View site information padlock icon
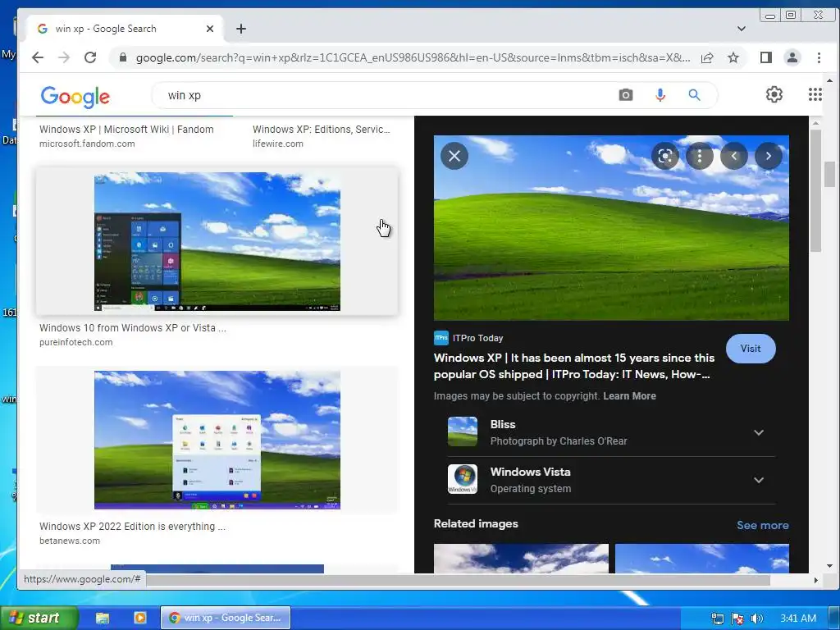 [123, 57]
